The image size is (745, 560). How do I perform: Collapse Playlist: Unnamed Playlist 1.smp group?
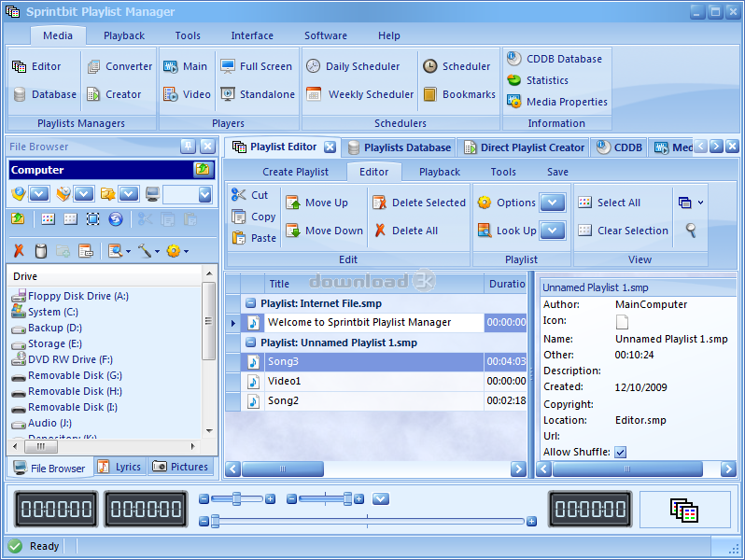click(x=250, y=343)
